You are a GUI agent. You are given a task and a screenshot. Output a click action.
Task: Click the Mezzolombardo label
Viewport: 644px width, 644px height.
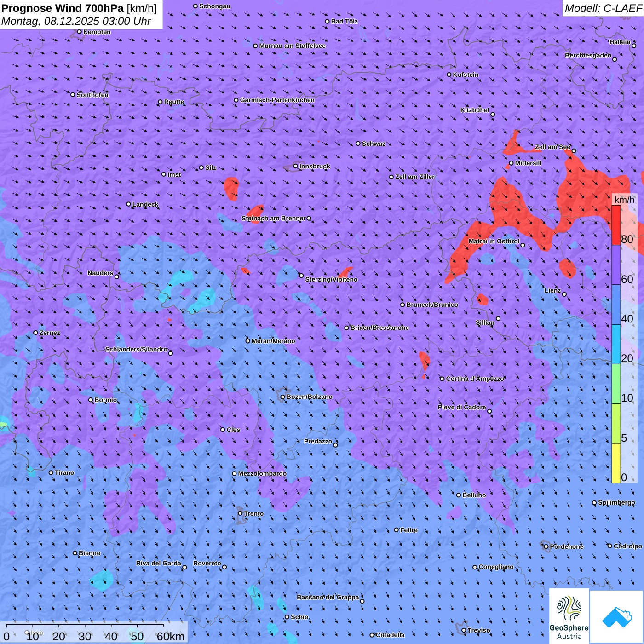pos(262,473)
